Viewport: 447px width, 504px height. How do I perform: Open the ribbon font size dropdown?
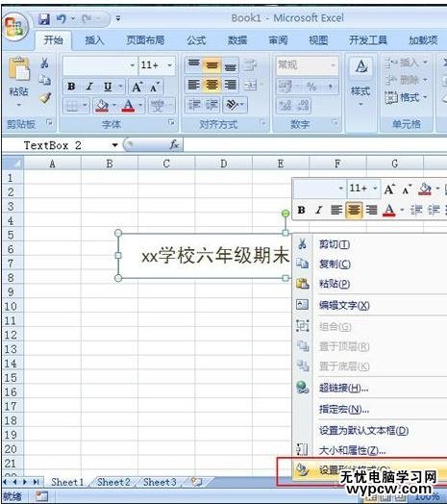(x=169, y=65)
